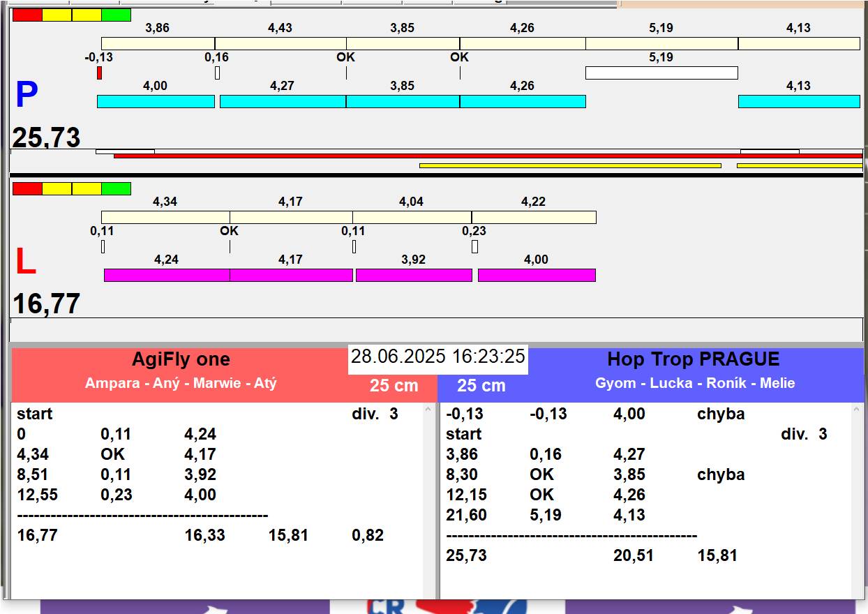
Task: Click chyba in the -0,13 row
Action: [721, 414]
